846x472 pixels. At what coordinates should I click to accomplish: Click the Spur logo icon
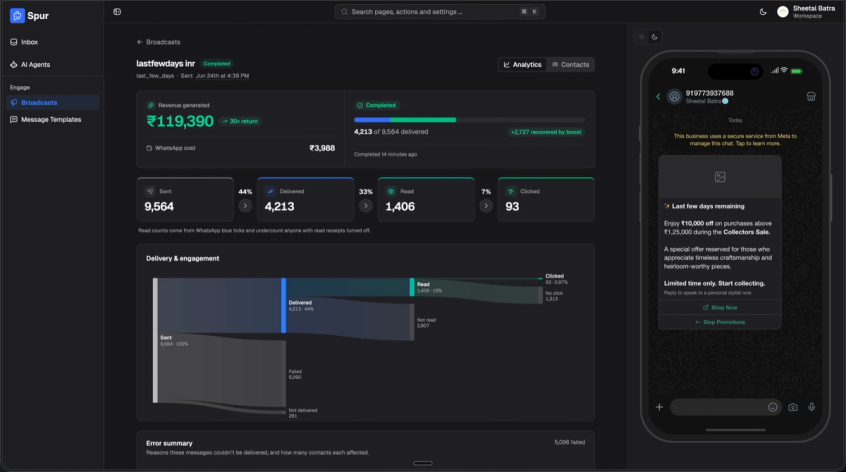point(17,16)
